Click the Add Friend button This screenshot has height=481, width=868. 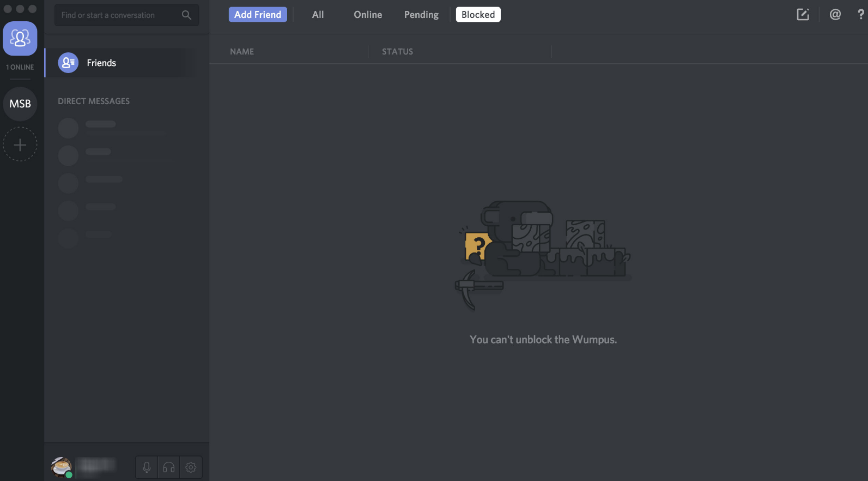tap(258, 15)
